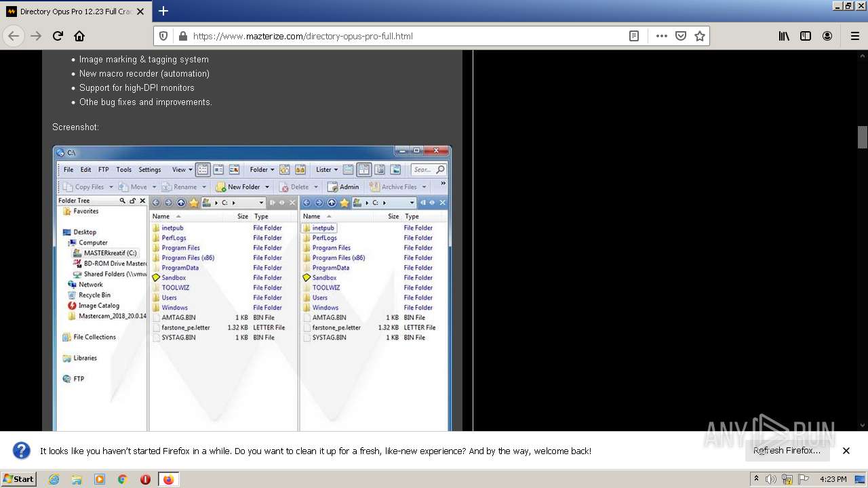This screenshot has height=488, width=868.
Task: Close the Directory Opus Pro tab
Action: [140, 12]
